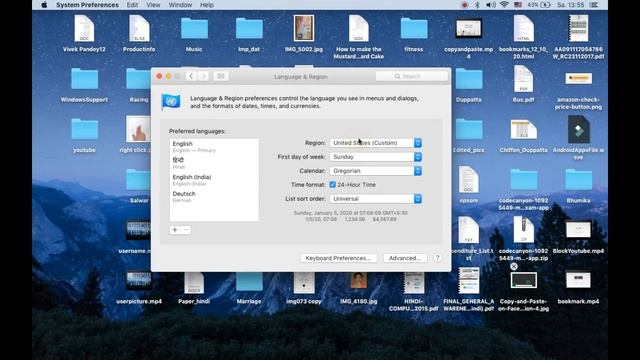
Task: Open the Window menu
Action: 180,5
